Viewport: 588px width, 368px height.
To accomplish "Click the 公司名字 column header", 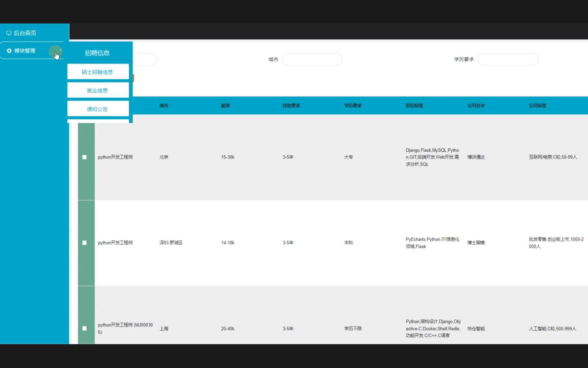I will [x=476, y=106].
